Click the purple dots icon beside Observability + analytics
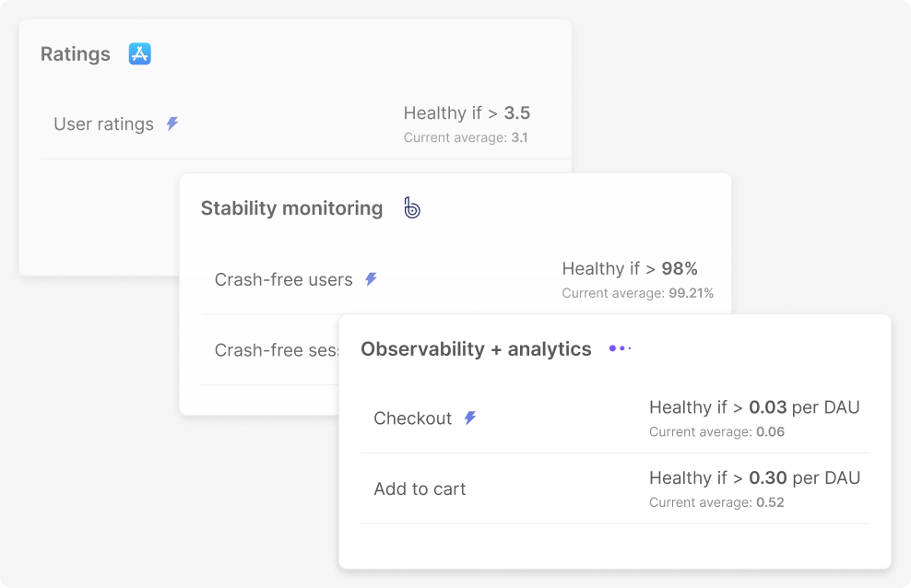The width and height of the screenshot is (911, 588). 620,348
